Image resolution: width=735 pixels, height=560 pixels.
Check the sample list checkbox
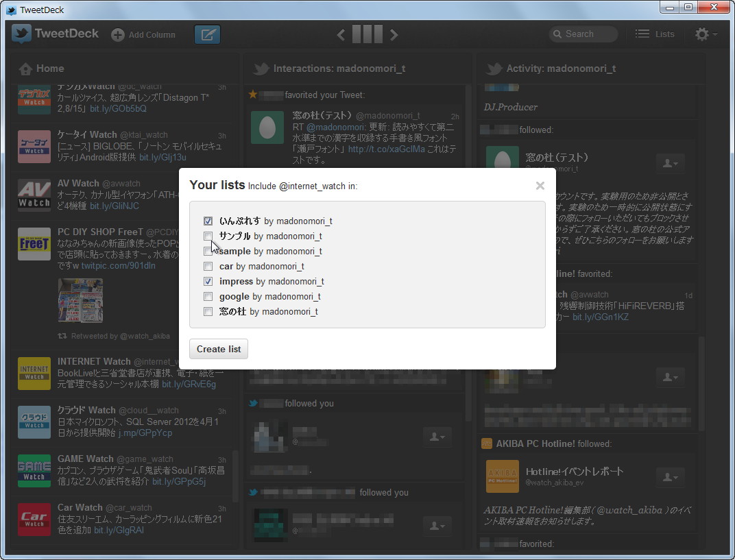tap(208, 251)
